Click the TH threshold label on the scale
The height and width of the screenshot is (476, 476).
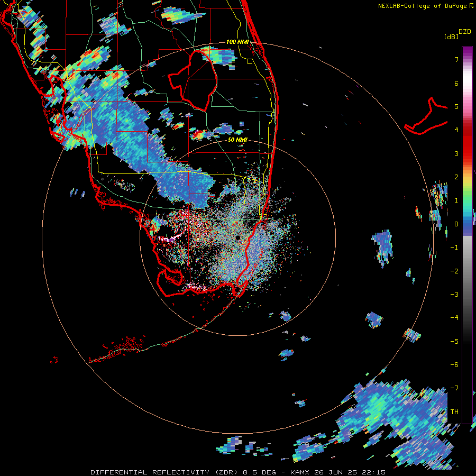(x=454, y=412)
